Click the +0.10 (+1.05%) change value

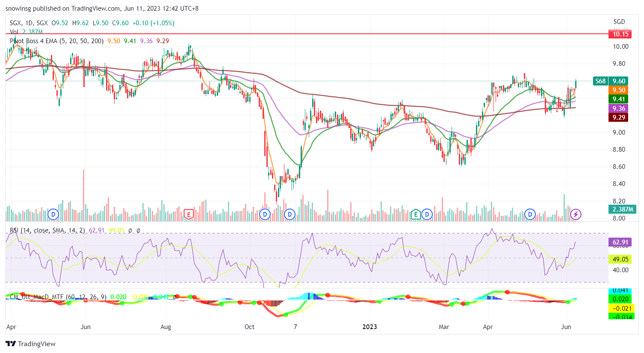point(153,23)
